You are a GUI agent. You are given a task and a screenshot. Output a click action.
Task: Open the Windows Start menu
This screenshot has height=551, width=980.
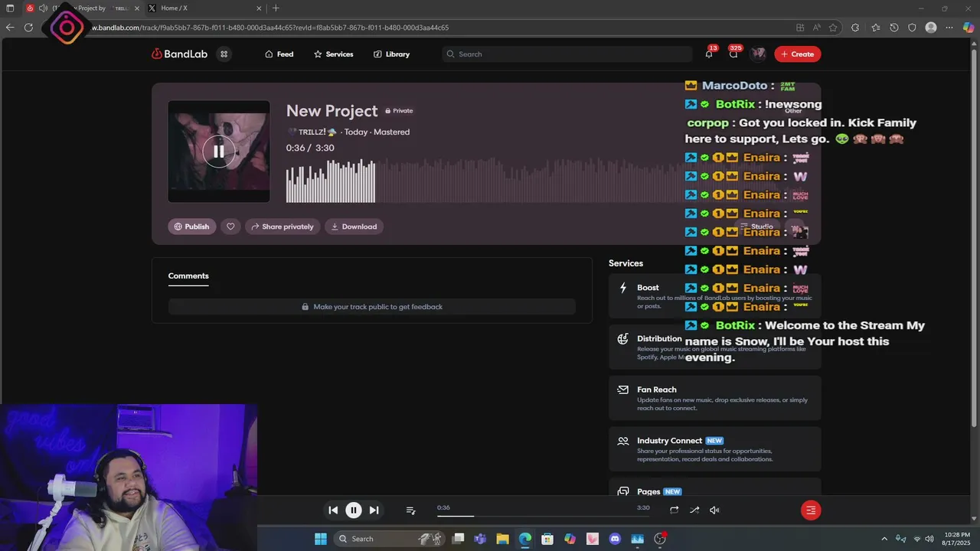(x=321, y=539)
